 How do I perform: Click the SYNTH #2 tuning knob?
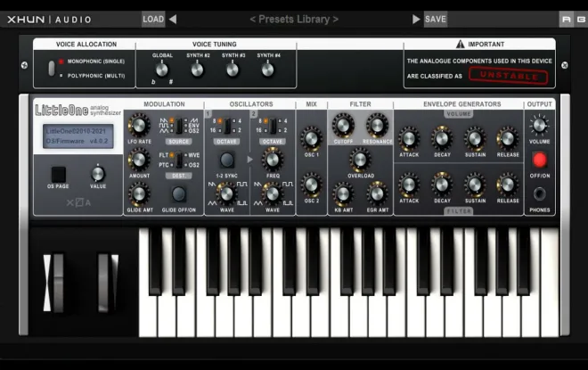(x=197, y=70)
